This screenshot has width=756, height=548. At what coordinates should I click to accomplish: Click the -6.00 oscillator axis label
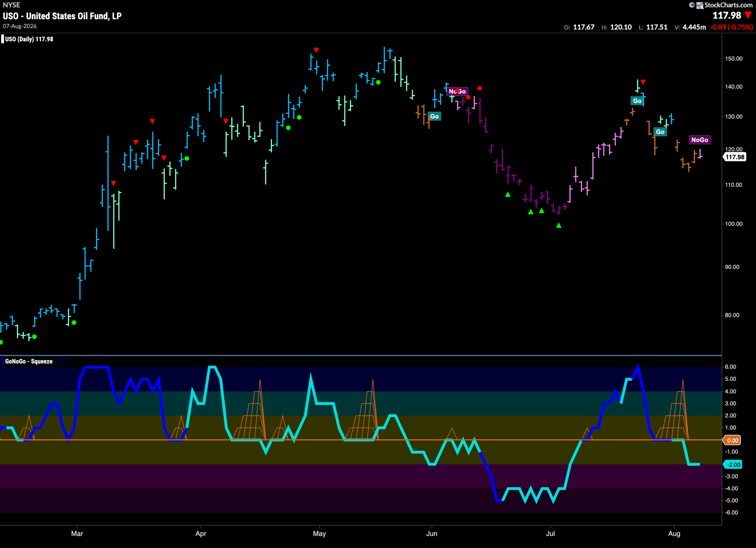[x=731, y=512]
